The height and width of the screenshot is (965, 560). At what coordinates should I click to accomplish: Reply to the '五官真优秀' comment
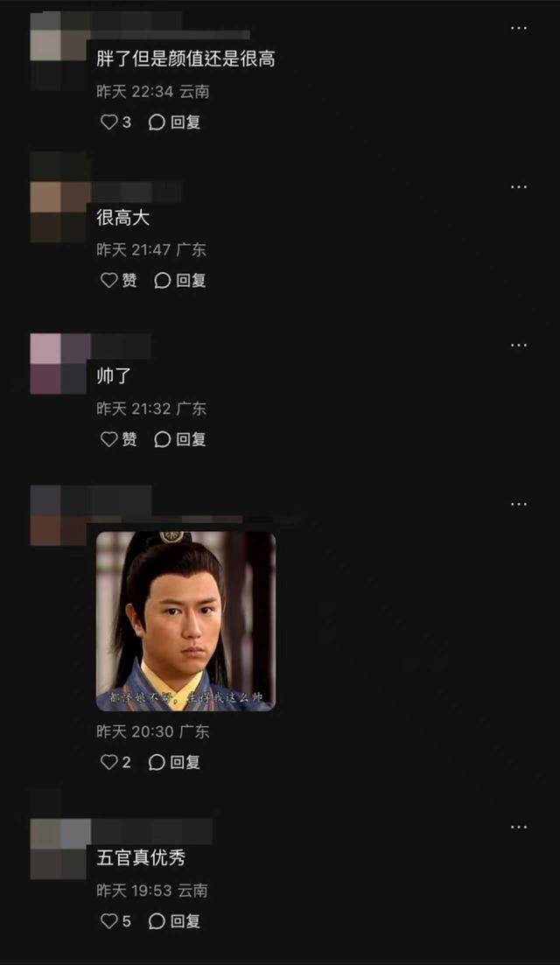pos(175,921)
